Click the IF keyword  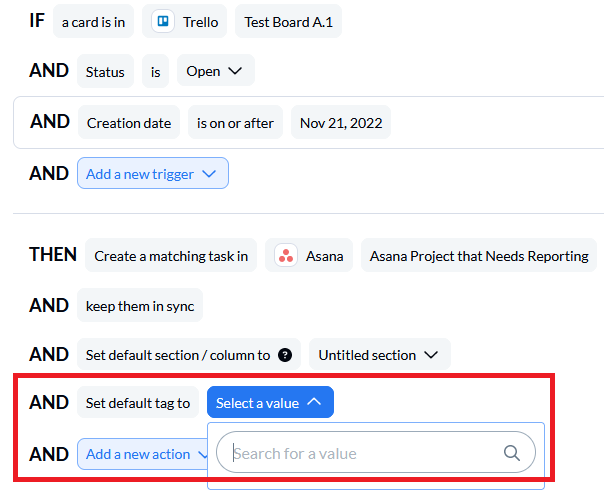point(37,20)
